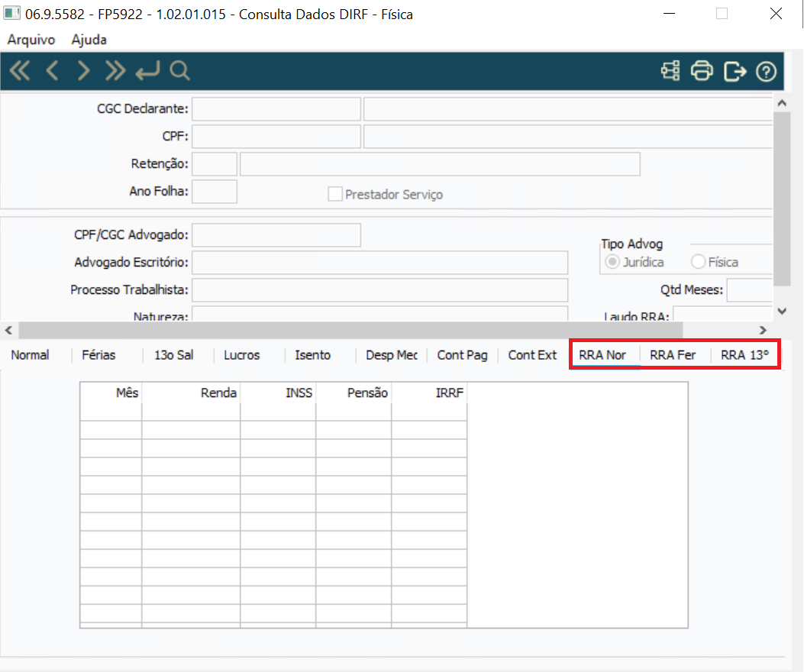Click the vertical scrollbar down arrow
Image resolution: width=804 pixels, height=672 pixels.
coord(782,311)
